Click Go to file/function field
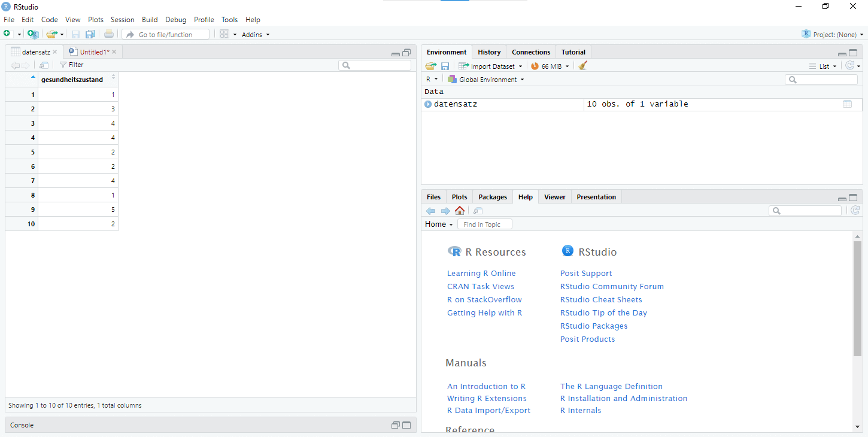 click(166, 35)
